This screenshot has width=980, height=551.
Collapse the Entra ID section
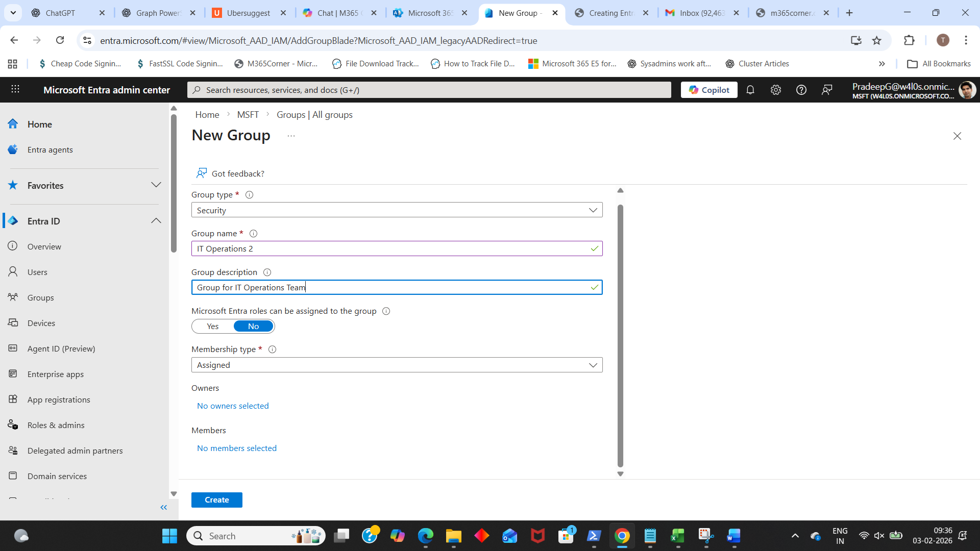156,221
